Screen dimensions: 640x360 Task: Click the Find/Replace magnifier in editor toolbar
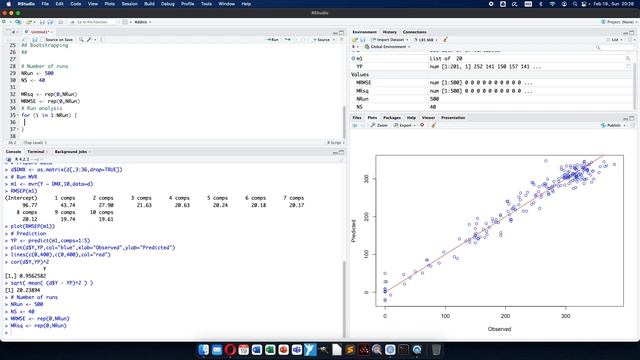[x=81, y=40]
